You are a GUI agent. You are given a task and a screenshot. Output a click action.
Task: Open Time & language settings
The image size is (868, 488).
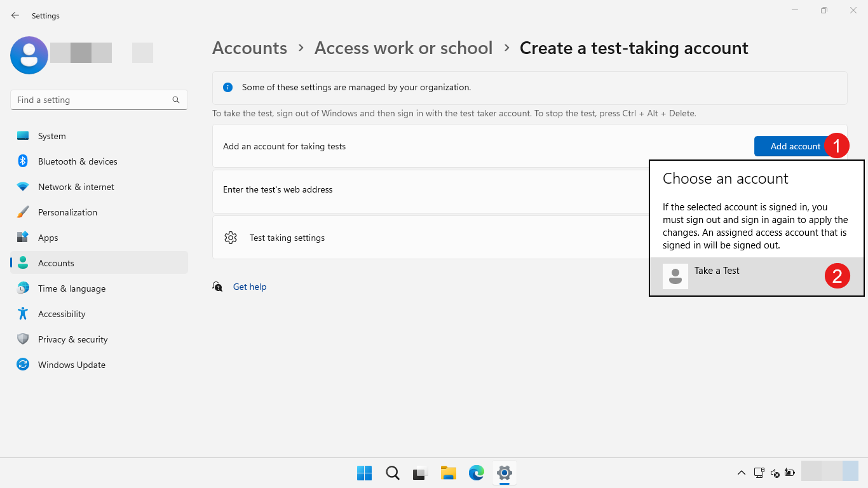(72, 288)
